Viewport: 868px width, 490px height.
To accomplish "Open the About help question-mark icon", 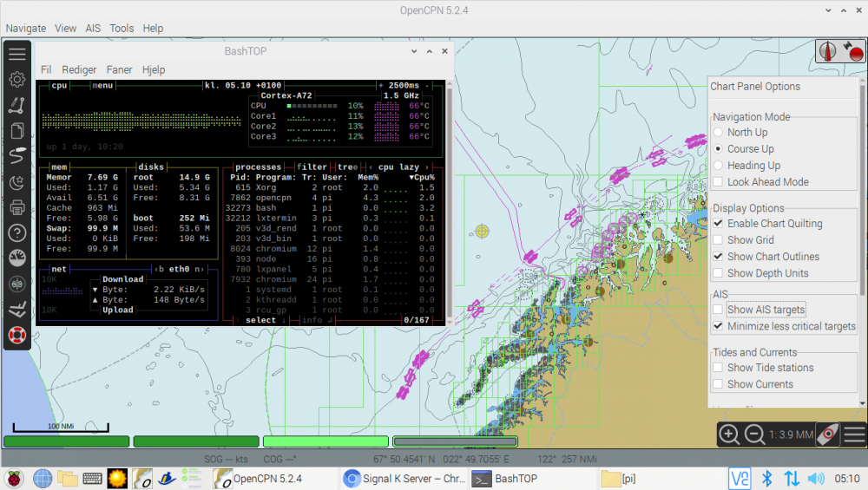I will point(17,232).
